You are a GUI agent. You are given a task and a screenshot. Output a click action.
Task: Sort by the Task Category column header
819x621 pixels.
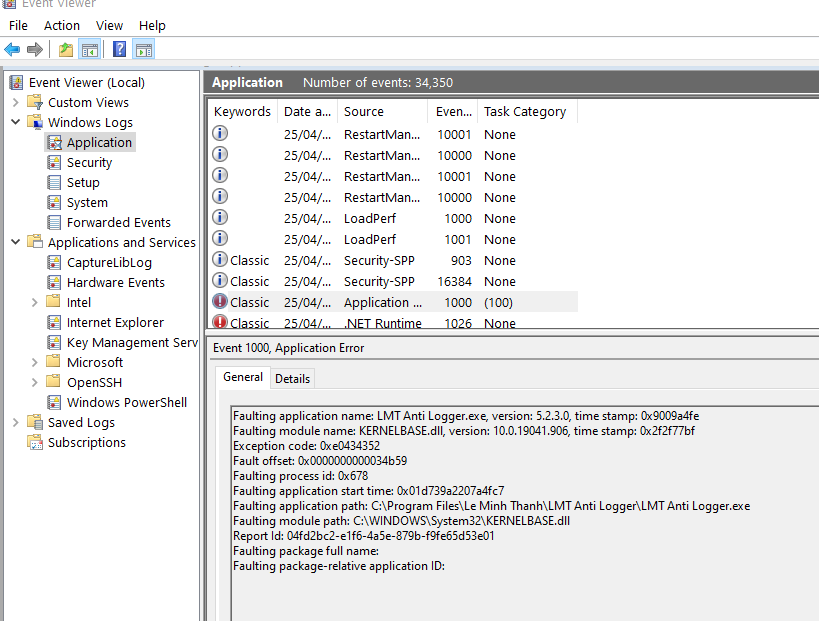click(528, 112)
